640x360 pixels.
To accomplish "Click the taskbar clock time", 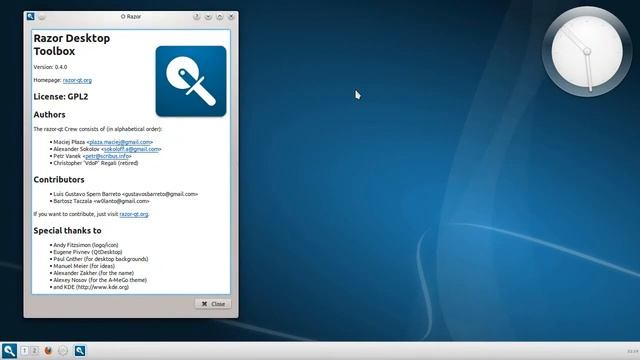I will [x=633, y=351].
